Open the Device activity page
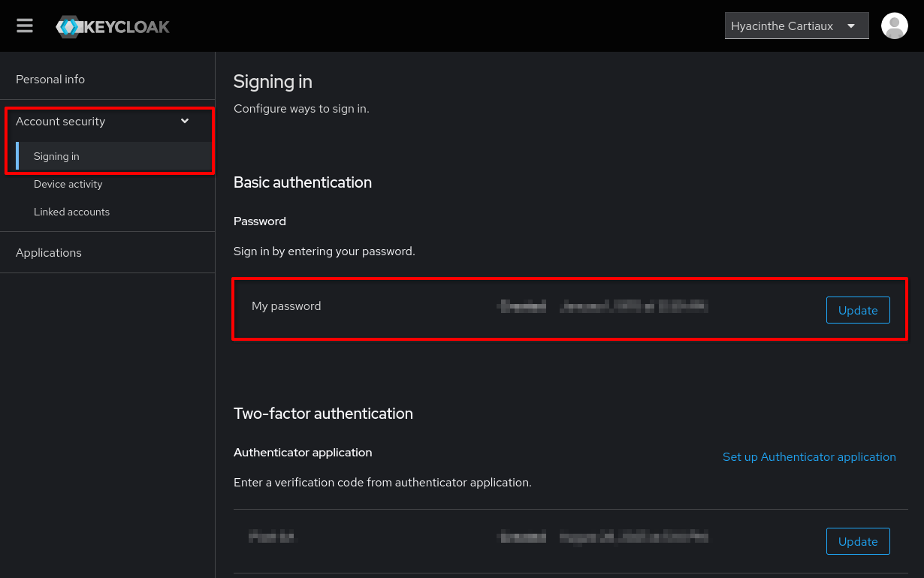Screen dimensions: 924x578 click(68, 184)
